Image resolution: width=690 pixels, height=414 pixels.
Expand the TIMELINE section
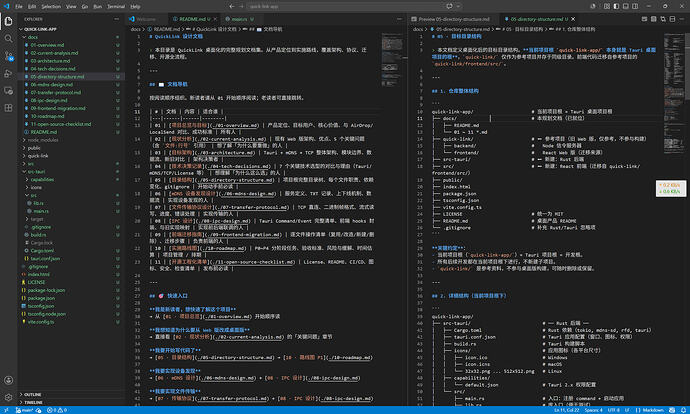tap(70, 402)
